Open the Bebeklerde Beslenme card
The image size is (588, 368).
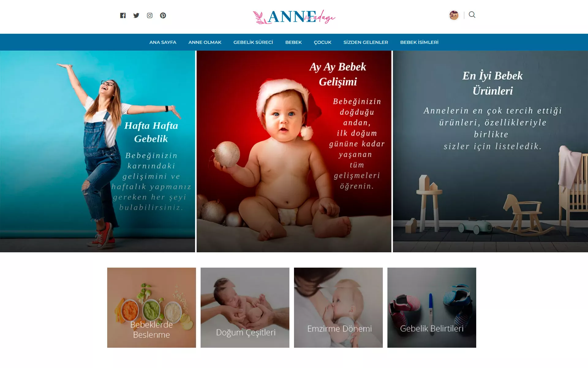[x=152, y=308]
